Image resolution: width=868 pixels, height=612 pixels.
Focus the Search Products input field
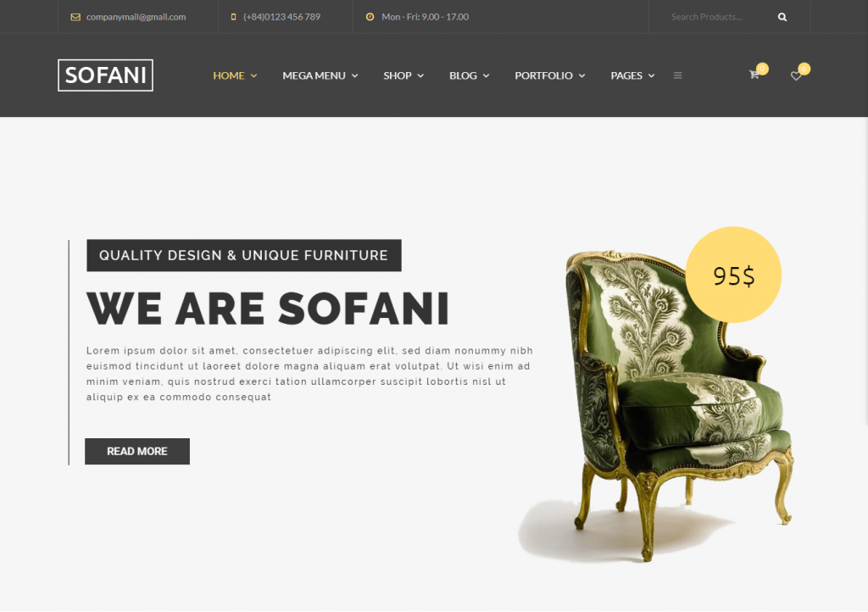pos(720,17)
